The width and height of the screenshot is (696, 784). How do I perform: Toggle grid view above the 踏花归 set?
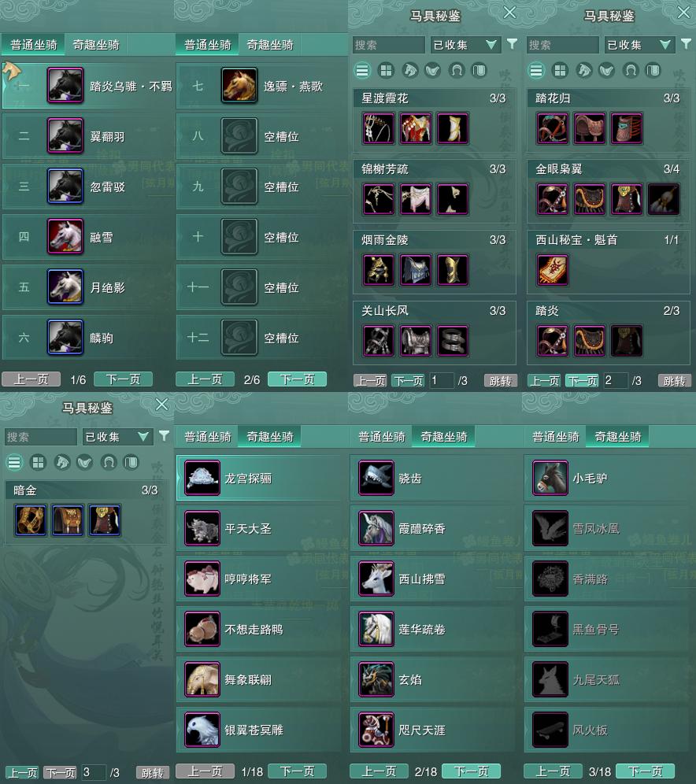tap(560, 71)
